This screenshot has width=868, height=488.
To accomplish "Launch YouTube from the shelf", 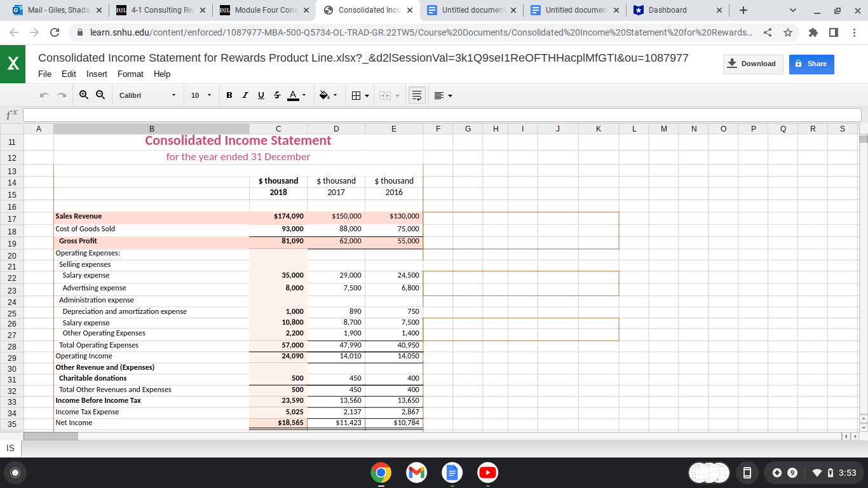I will [x=487, y=473].
